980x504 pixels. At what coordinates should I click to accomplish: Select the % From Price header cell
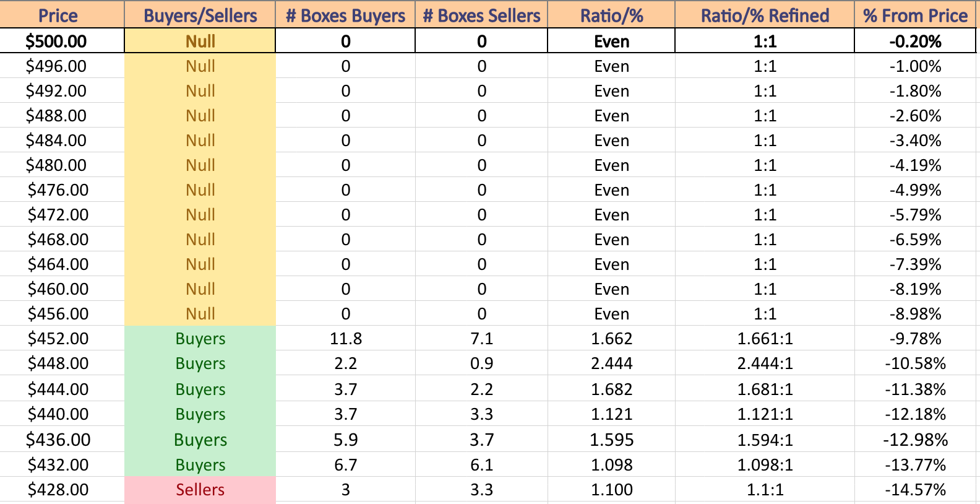point(916,15)
